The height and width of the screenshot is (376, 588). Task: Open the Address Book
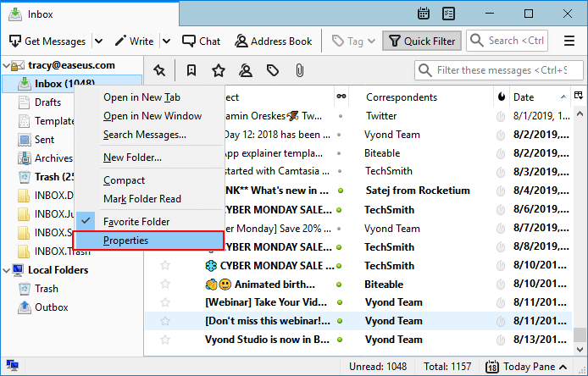274,41
